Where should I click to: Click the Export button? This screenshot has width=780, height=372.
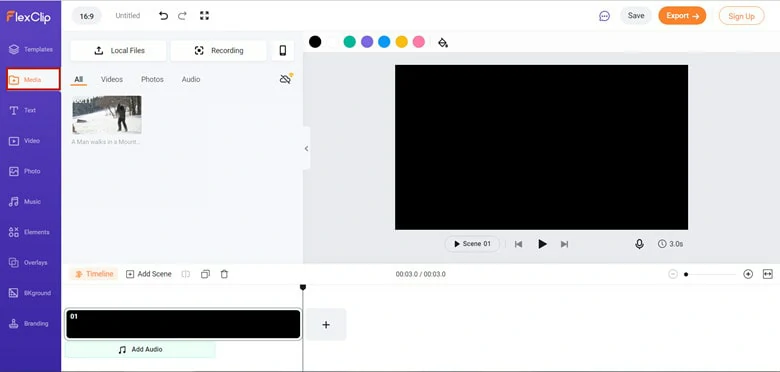point(682,16)
